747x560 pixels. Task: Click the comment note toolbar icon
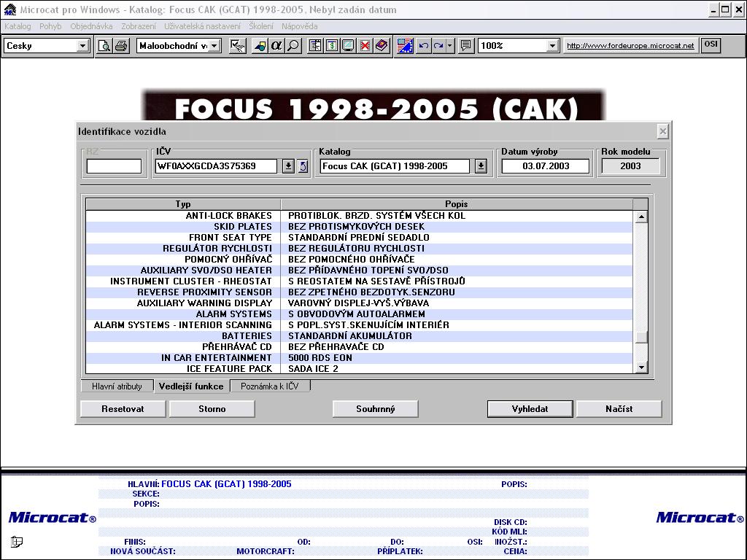(466, 46)
